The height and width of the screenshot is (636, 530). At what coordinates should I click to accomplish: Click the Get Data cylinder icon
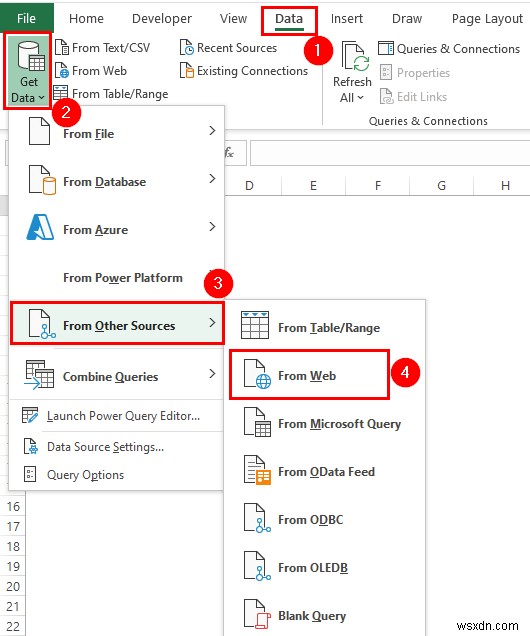31,56
